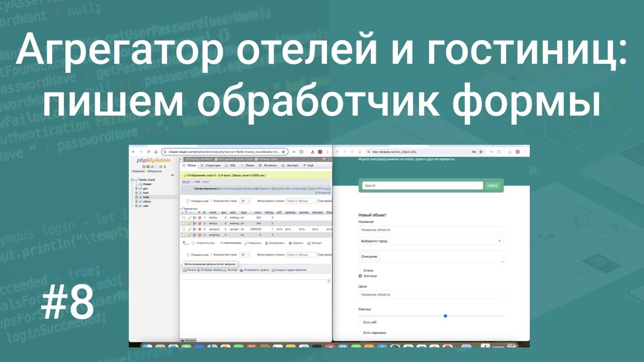Image resolution: width=644 pixels, height=362 pixels.
Task: Check the upper Показать все checkbox
Action: (x=188, y=201)
